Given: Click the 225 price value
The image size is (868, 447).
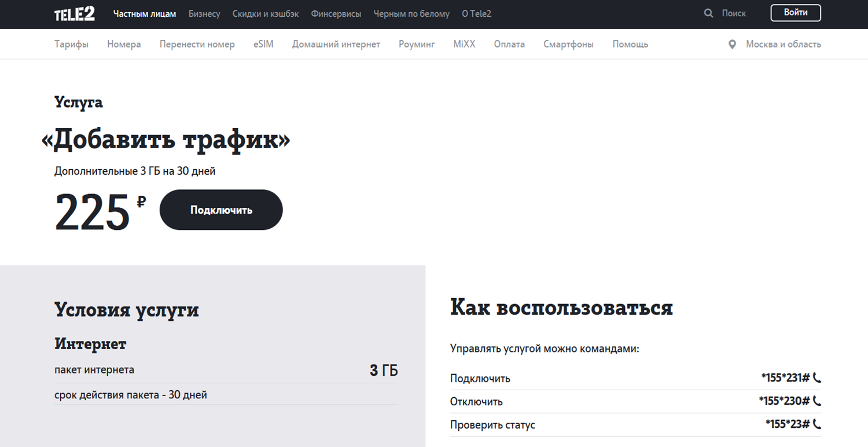Looking at the screenshot, I should [92, 212].
